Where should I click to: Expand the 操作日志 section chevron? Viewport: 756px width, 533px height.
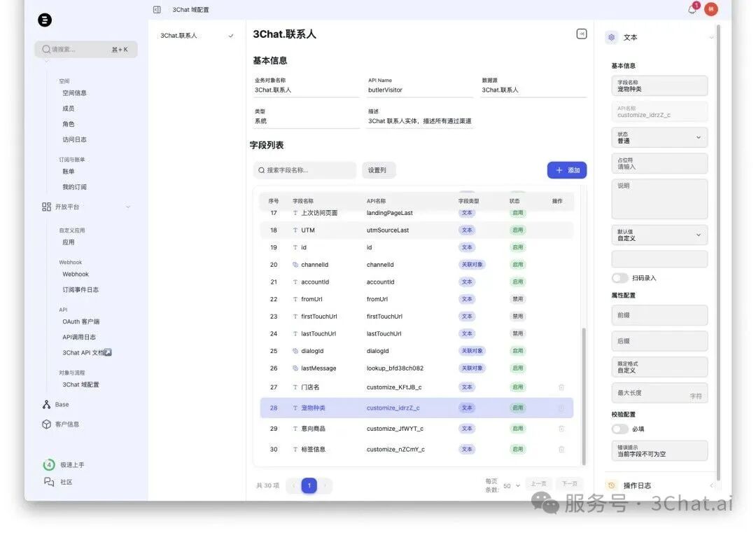(711, 486)
